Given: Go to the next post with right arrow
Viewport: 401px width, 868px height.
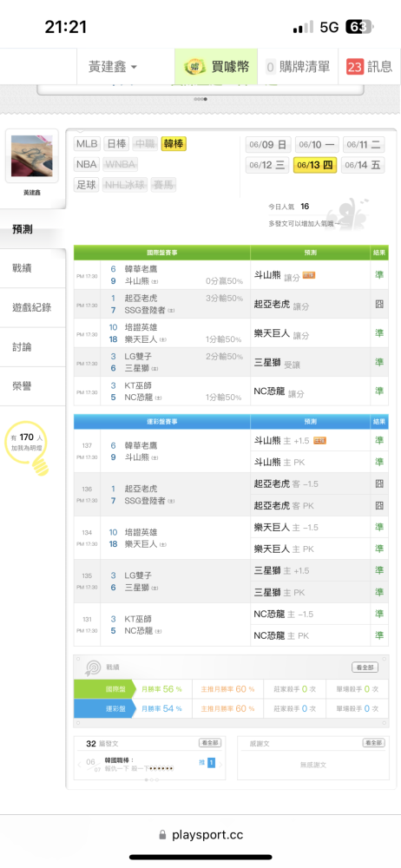Looking at the screenshot, I should pos(220,765).
